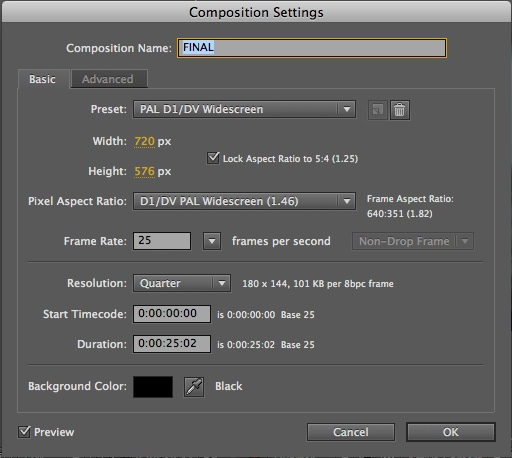Click the Start Timecode field
Screen dimensions: 512x458
coord(172,314)
